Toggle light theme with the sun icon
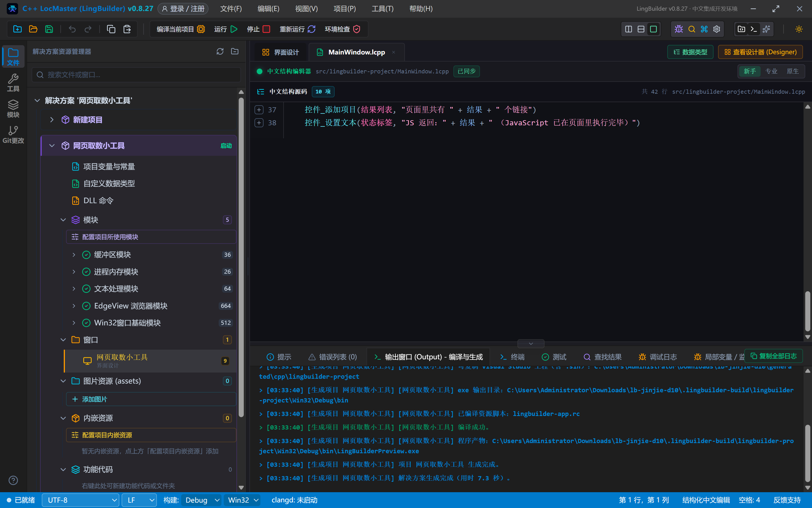Image resolution: width=812 pixels, height=508 pixels. tap(799, 29)
